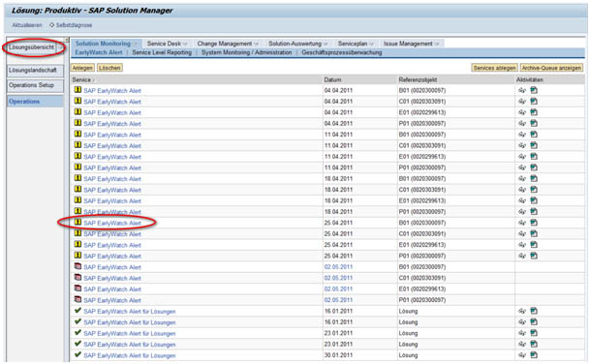This screenshot has height=364, width=590.
Task: Click the Selbstdiagnose icon in top toolbar
Action: tap(52, 25)
